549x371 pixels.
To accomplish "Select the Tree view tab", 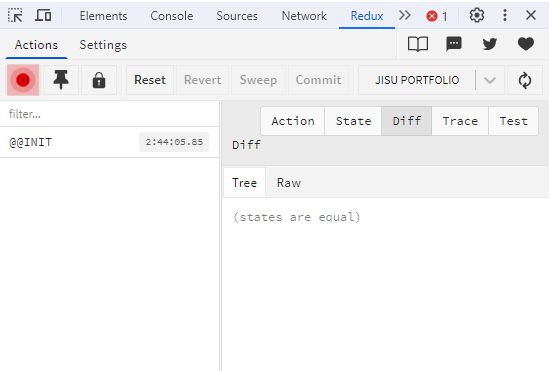I will (x=244, y=183).
